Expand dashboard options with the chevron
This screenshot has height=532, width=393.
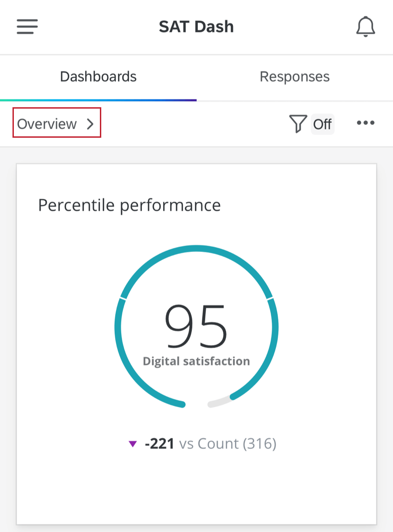(x=91, y=123)
